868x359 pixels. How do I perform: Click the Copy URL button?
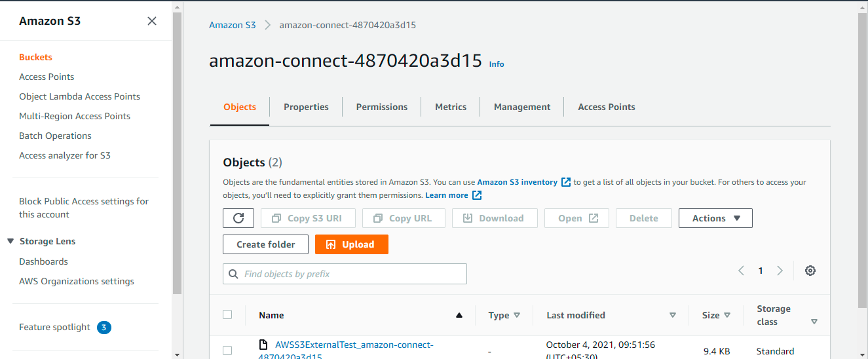click(x=404, y=218)
